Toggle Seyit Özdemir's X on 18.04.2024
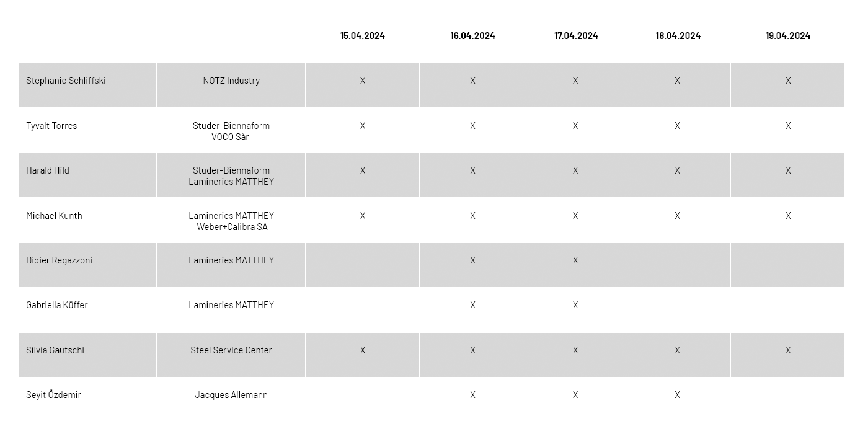The image size is (868, 434). tap(677, 395)
